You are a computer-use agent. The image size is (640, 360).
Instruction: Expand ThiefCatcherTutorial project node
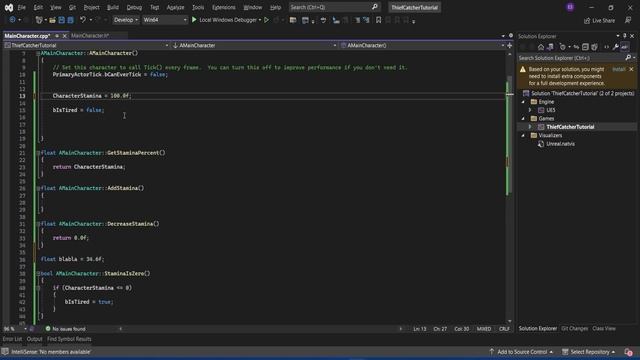(x=530, y=127)
